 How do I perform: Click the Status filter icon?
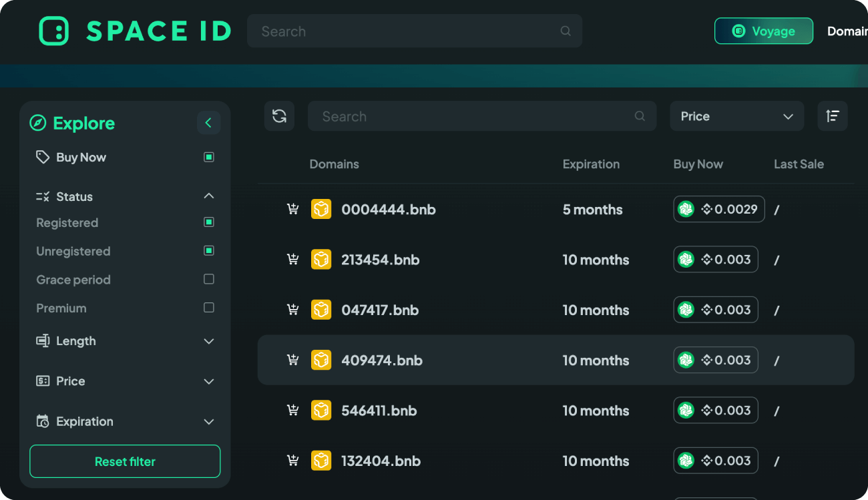pyautogui.click(x=43, y=197)
